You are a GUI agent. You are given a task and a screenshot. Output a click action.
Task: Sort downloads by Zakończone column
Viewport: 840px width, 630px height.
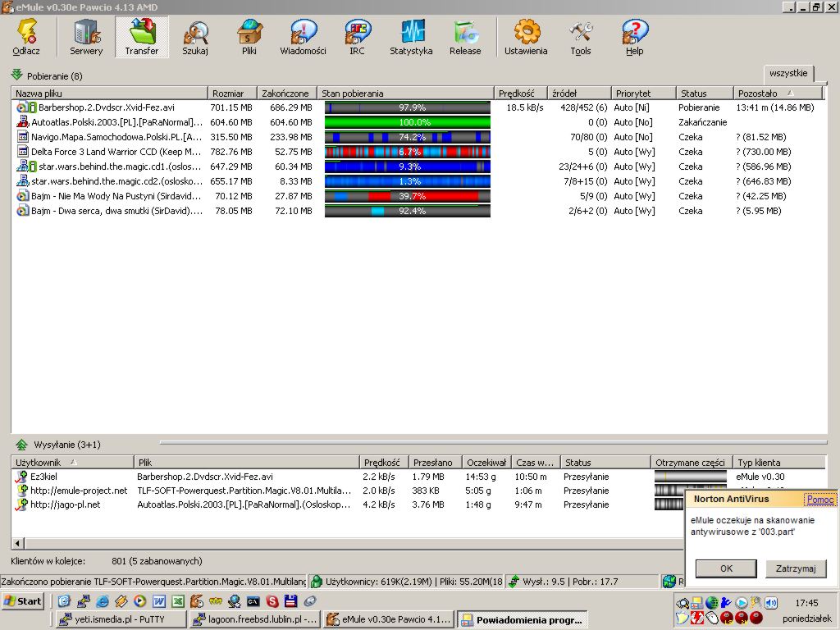coord(287,94)
